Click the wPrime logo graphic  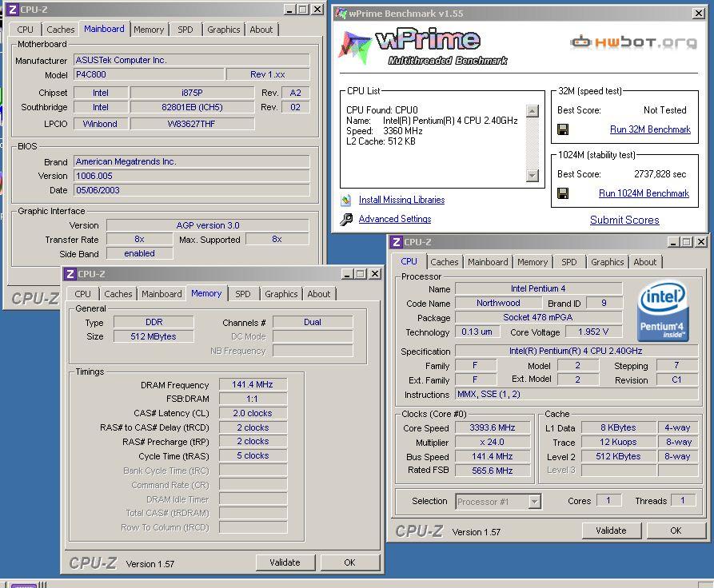424,47
